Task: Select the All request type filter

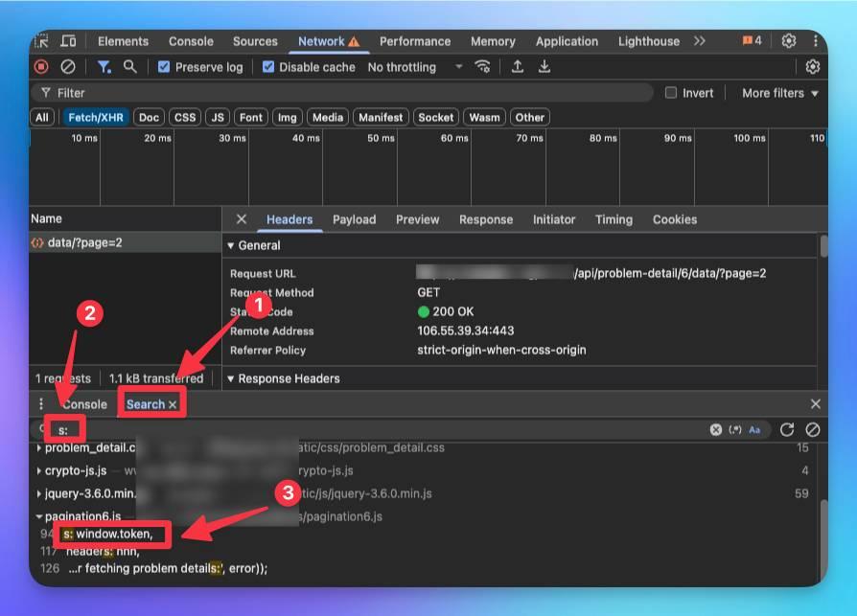Action: click(x=42, y=118)
